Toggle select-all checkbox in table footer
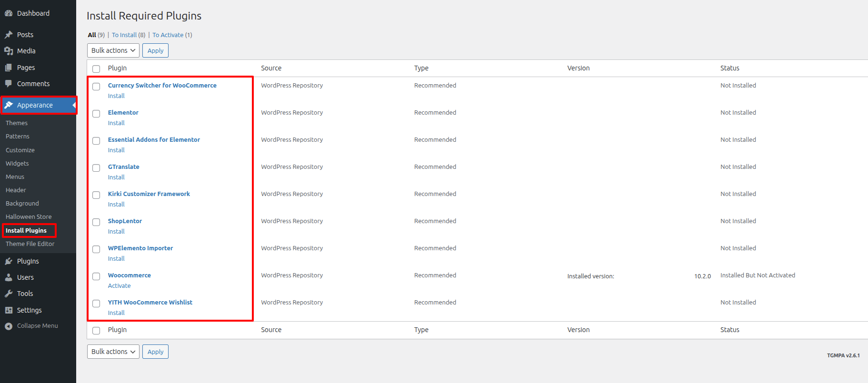This screenshot has height=383, width=868. [x=96, y=331]
